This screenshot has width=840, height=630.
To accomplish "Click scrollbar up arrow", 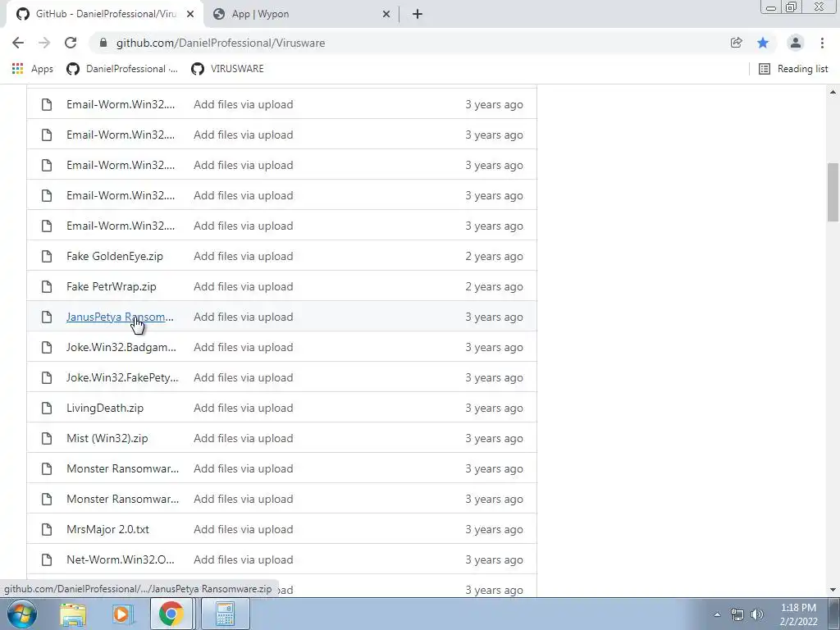I will tap(833, 92).
